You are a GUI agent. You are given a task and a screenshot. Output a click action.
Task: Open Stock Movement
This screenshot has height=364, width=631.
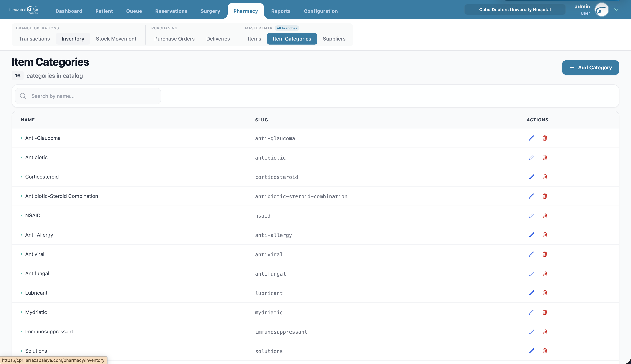click(x=116, y=39)
